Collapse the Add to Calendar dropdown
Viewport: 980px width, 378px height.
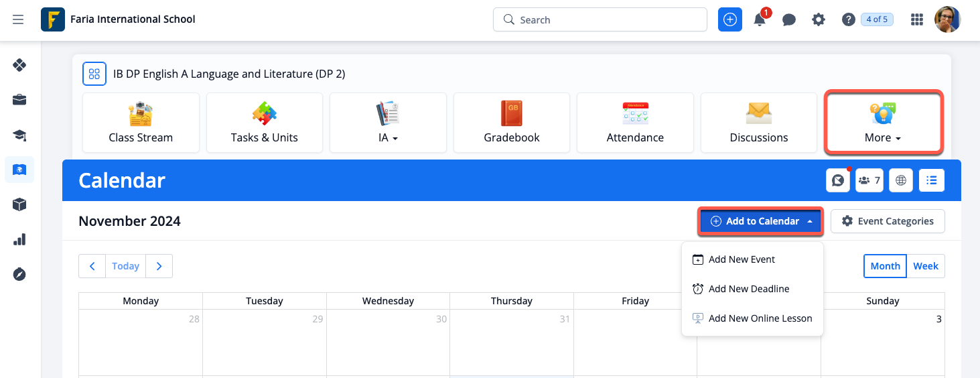[761, 221]
